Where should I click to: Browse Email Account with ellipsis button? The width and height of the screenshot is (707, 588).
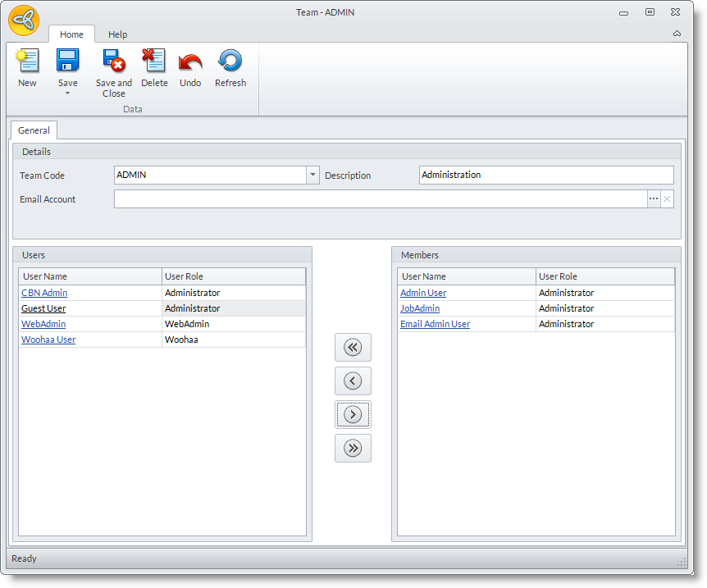pos(654,199)
